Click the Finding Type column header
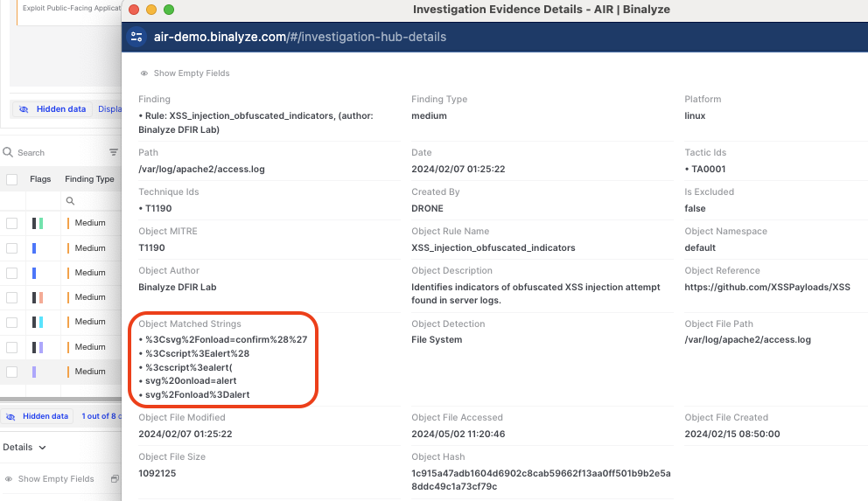Screen dimensions: 868x501 pos(89,179)
